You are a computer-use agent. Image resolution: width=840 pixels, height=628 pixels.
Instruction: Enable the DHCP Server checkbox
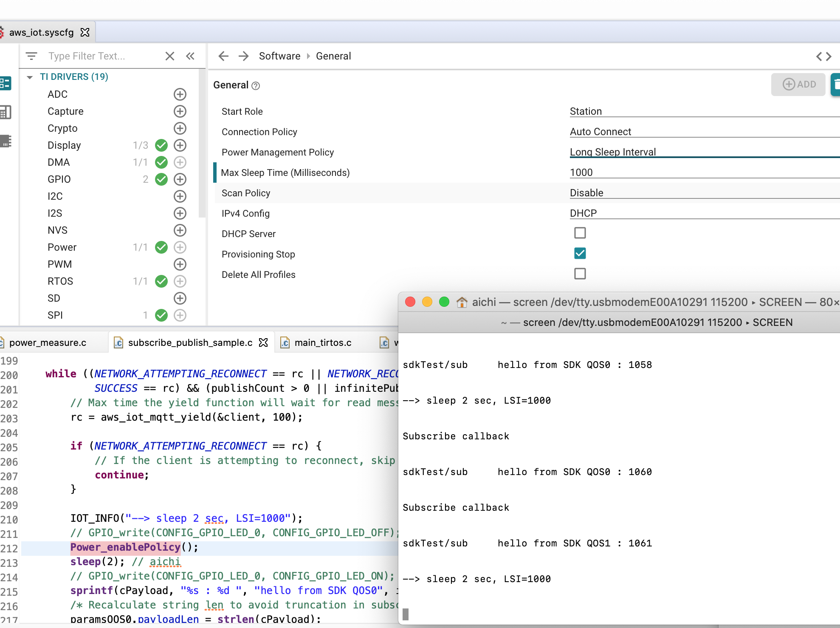pos(580,233)
